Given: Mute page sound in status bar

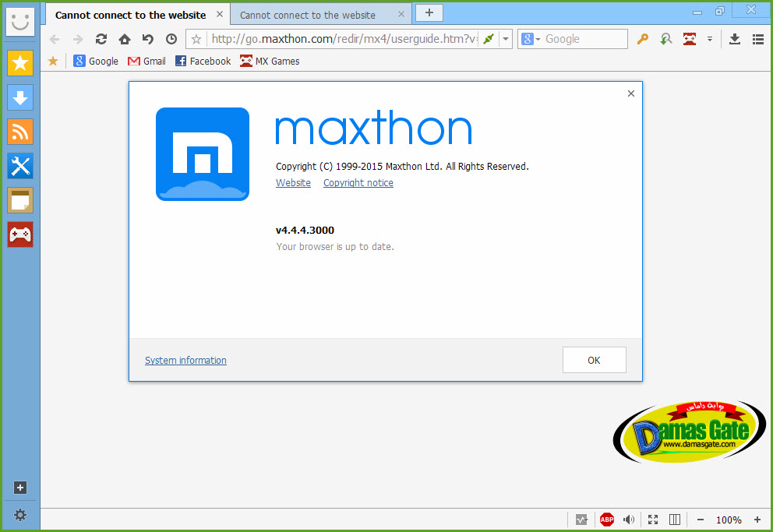Looking at the screenshot, I should 629,520.
